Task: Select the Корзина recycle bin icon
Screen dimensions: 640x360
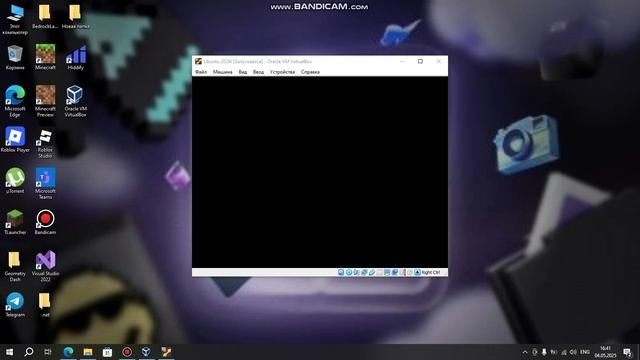Action: click(x=15, y=58)
